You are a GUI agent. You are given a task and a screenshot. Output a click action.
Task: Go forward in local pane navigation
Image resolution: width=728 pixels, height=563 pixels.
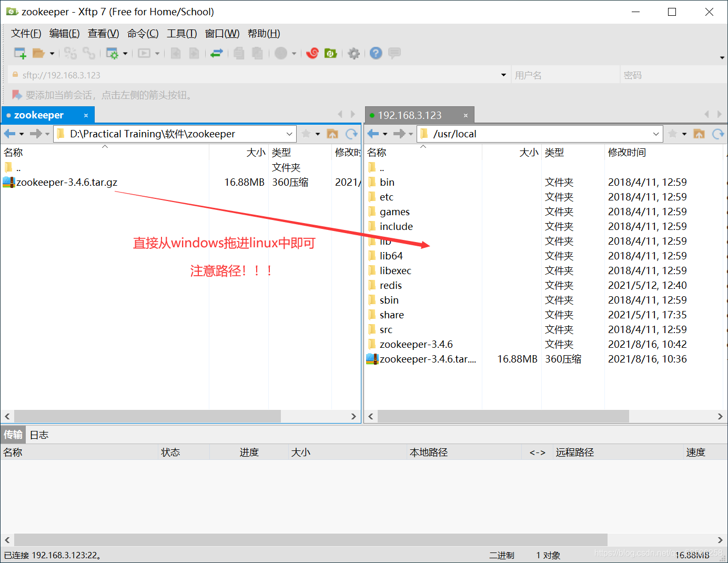tap(36, 134)
